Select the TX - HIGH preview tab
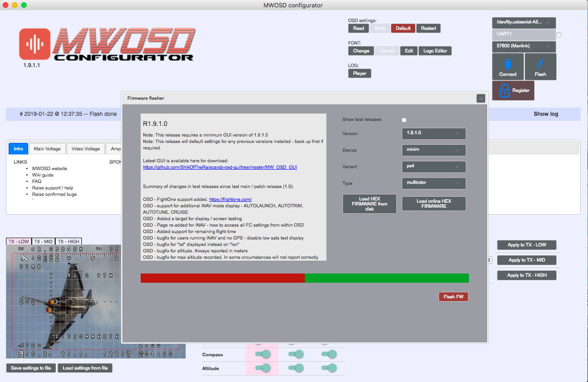588x382 pixels. [68, 241]
